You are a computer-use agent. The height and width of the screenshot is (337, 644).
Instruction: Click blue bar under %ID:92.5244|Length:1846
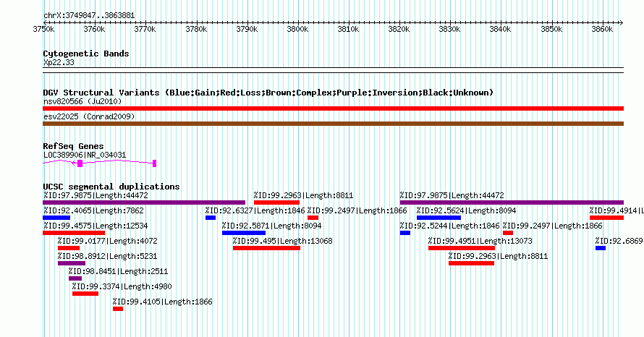click(405, 233)
